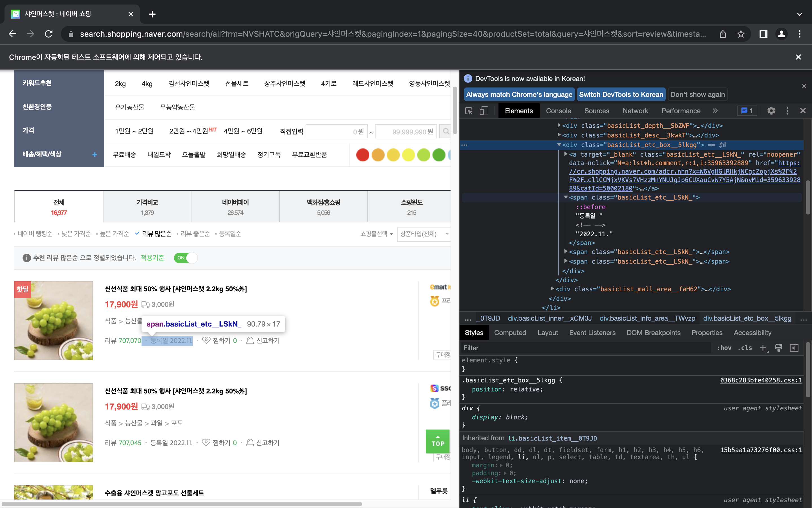Click the share page icon in address bar
This screenshot has width=812, height=508.
click(x=723, y=34)
